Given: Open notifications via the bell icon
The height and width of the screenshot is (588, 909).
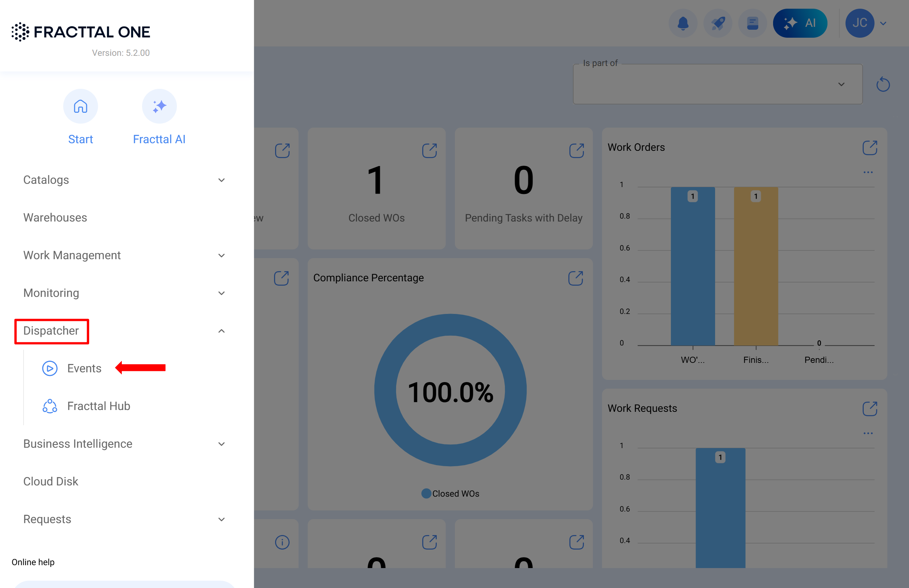Looking at the screenshot, I should click(683, 23).
